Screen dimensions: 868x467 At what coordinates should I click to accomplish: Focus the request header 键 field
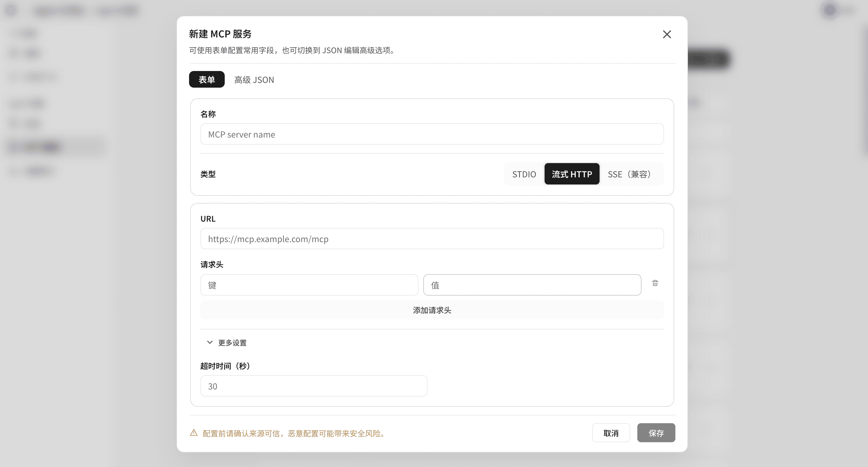pyautogui.click(x=309, y=285)
